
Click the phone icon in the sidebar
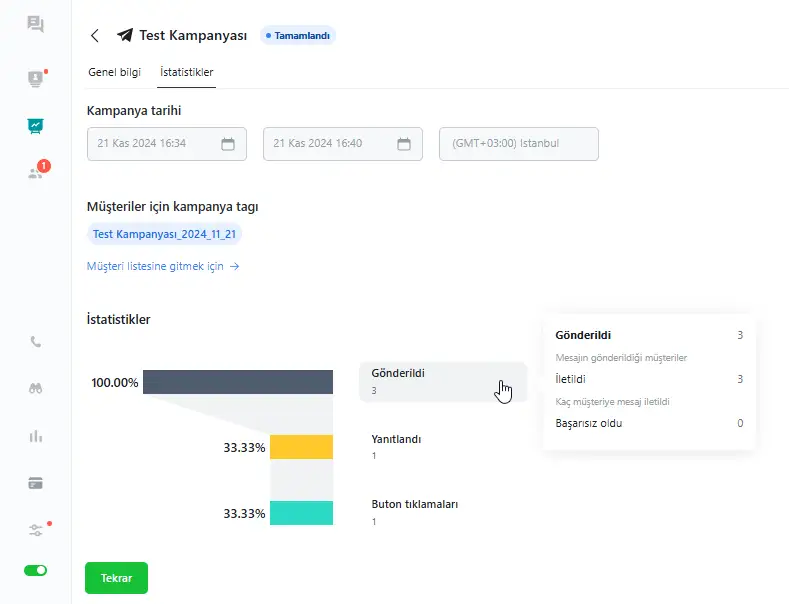coord(36,342)
